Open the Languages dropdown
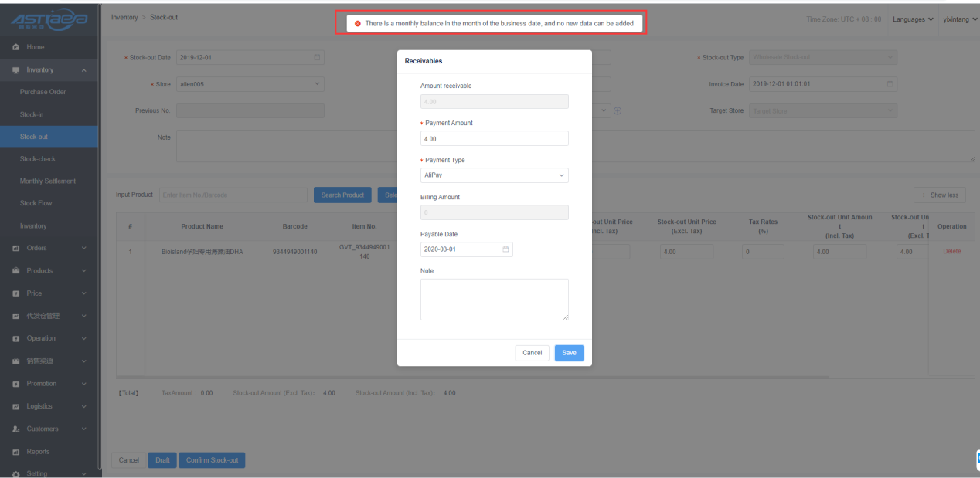The height and width of the screenshot is (478, 980). tap(913, 19)
